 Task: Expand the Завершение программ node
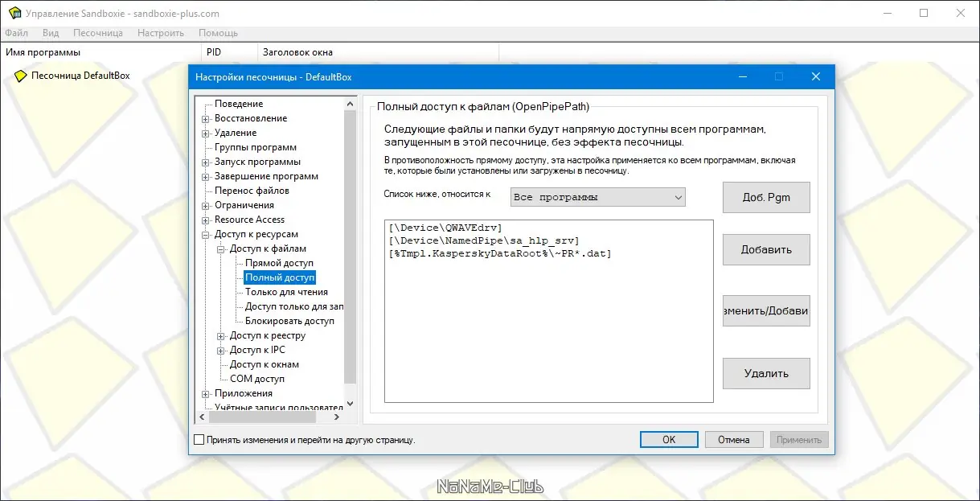point(206,176)
